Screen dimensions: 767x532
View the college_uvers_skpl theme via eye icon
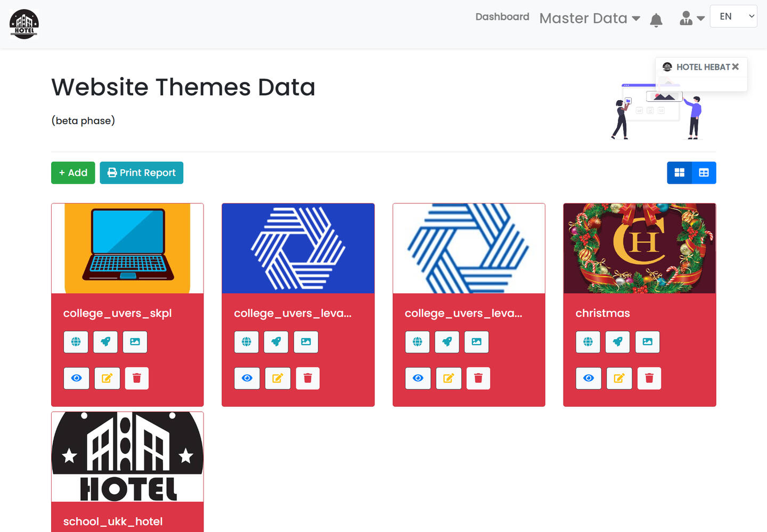[x=77, y=378]
